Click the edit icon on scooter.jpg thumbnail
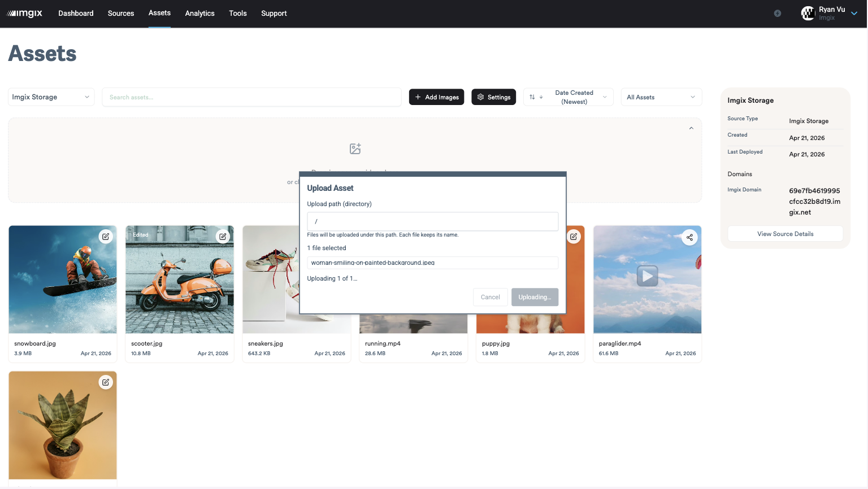Screen dimensions: 868x489 [x=223, y=237]
